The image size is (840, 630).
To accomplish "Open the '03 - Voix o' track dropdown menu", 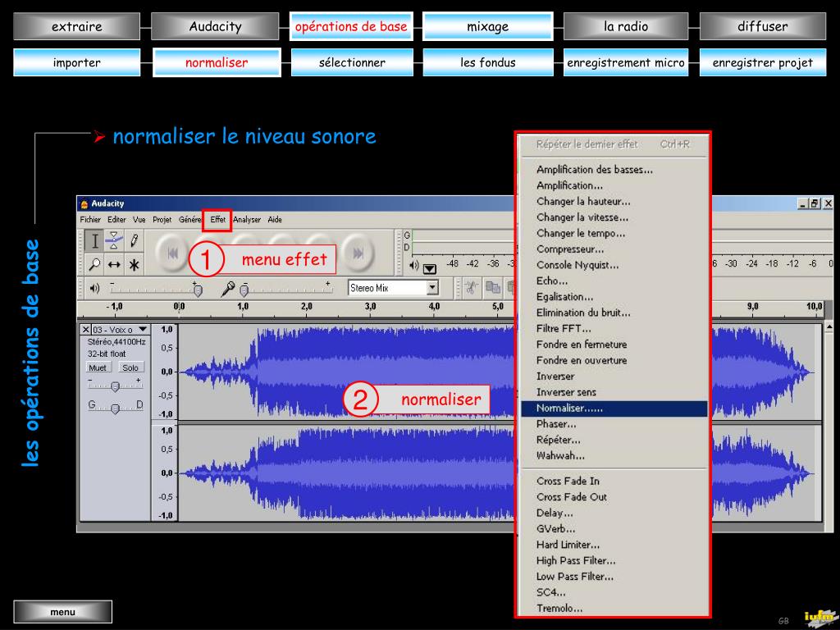I will pyautogui.click(x=143, y=330).
